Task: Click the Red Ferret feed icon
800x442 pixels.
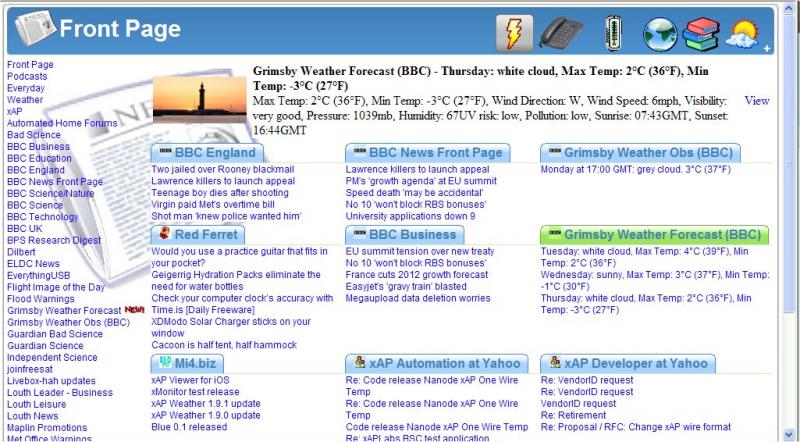Action: click(165, 233)
